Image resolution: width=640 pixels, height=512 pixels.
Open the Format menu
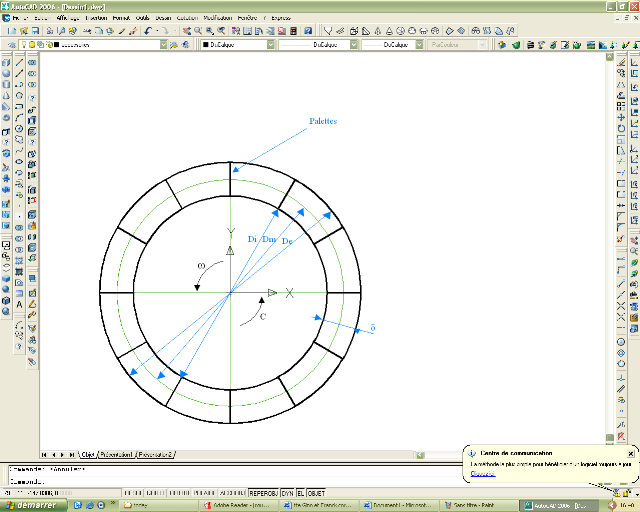120,18
